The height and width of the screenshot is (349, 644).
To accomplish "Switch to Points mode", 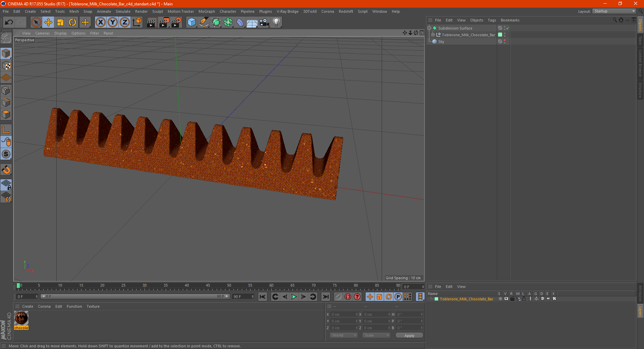I will point(6,90).
